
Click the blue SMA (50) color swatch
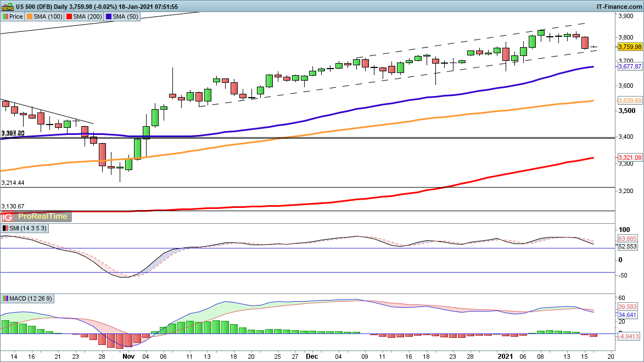click(109, 16)
